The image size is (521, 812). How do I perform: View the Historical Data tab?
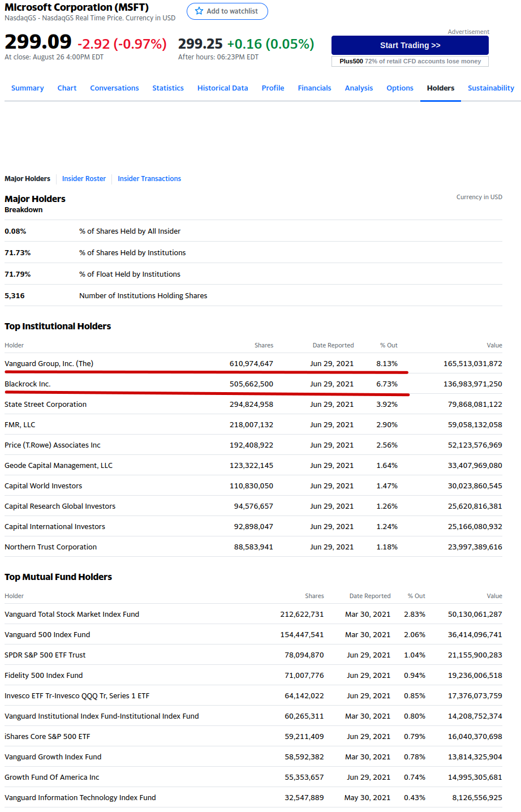point(222,88)
